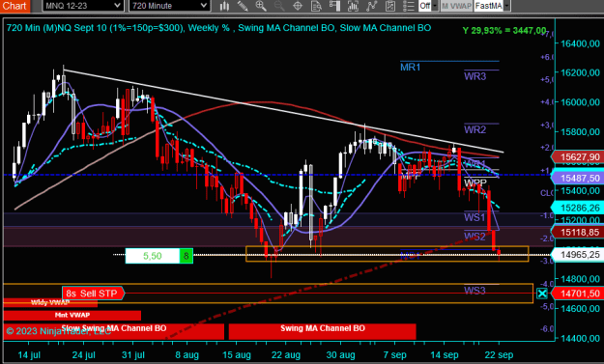Click the 5,50 position PnL box
The width and height of the screenshot is (604, 364).
[x=152, y=256]
